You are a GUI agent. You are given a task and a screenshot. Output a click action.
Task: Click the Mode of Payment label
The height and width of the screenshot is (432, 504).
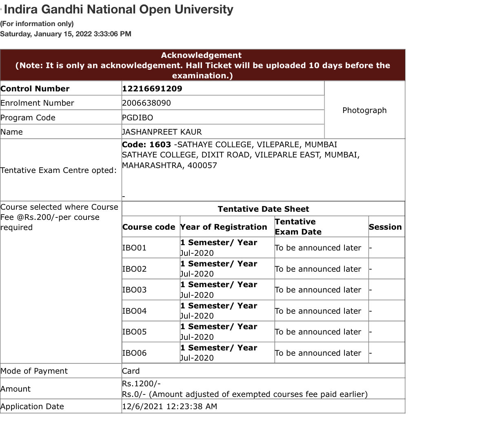point(34,371)
